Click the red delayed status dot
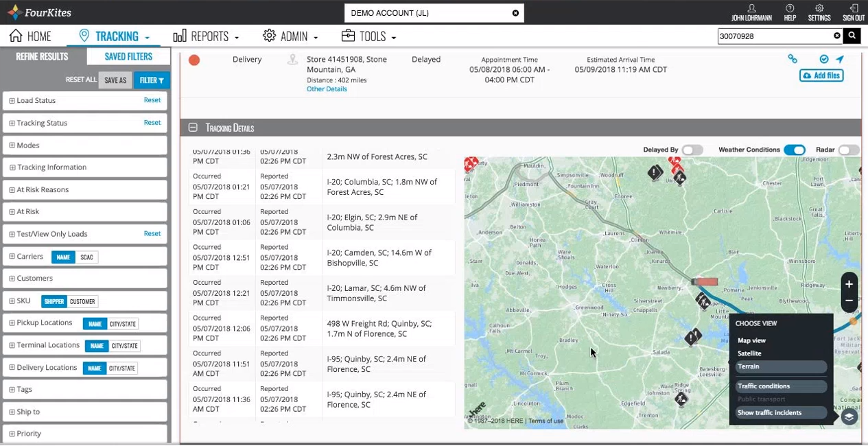 tap(194, 60)
